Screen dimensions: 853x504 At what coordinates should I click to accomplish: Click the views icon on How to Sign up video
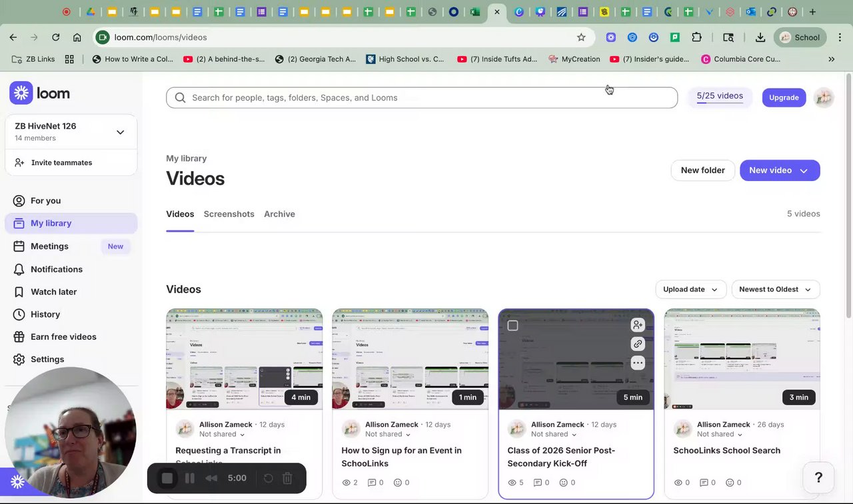(x=346, y=483)
